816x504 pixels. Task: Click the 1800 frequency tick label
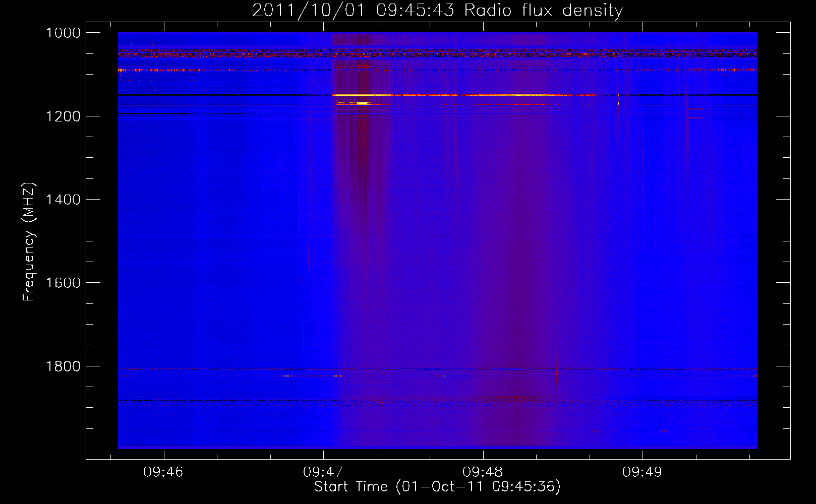click(63, 366)
